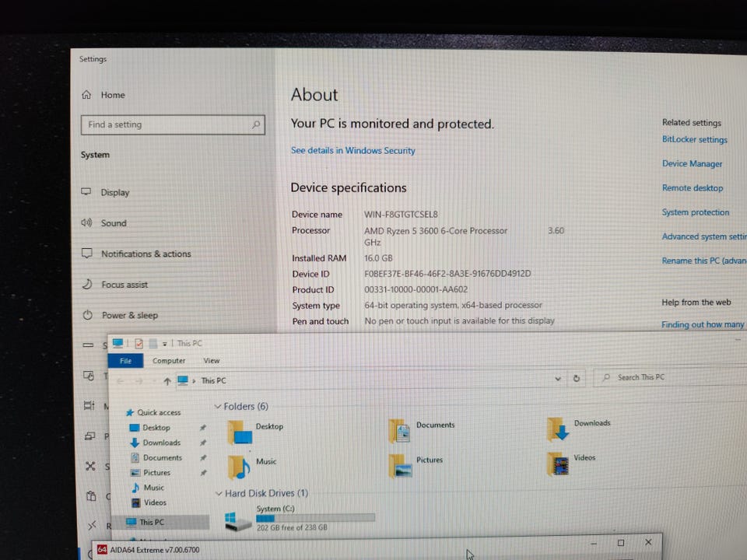Click Rename this PC (advanced) link
The height and width of the screenshot is (560, 747).
point(704,261)
